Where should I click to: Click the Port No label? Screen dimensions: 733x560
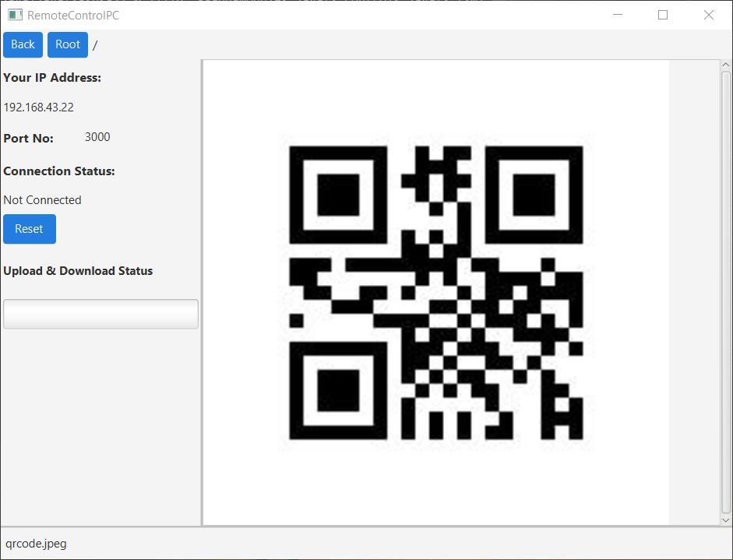click(29, 139)
